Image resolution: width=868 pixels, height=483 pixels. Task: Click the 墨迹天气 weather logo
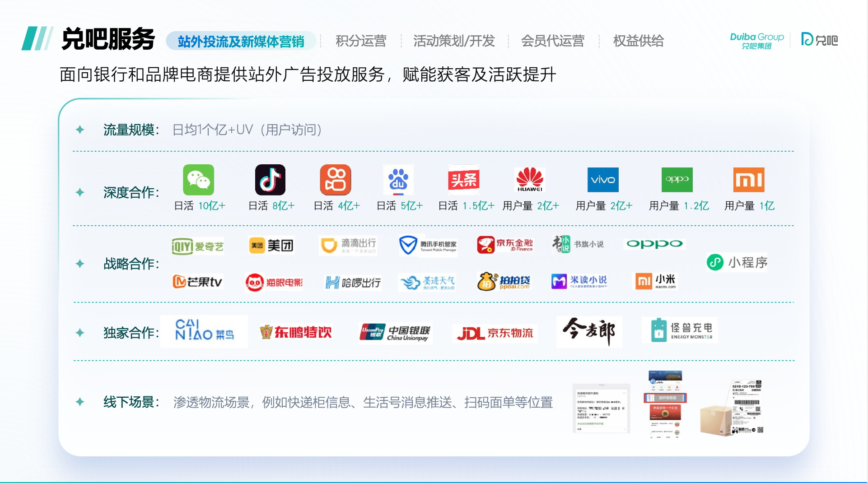(427, 283)
